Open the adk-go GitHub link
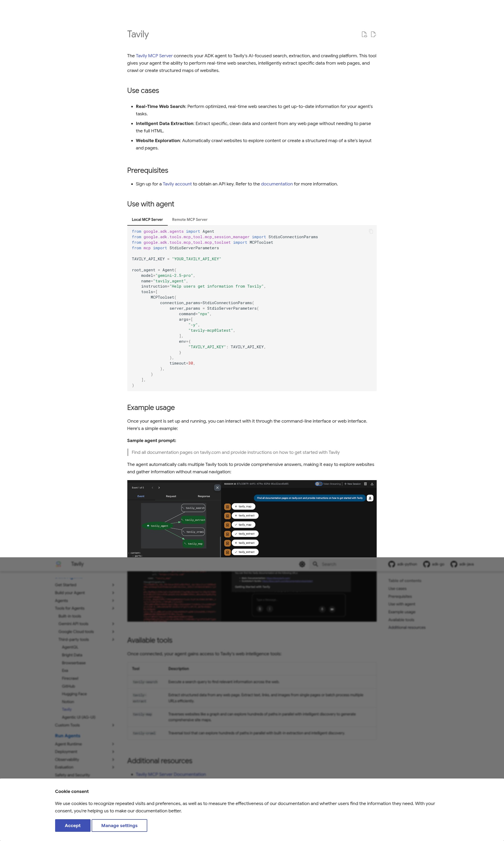This screenshot has height=841, width=504. click(434, 564)
